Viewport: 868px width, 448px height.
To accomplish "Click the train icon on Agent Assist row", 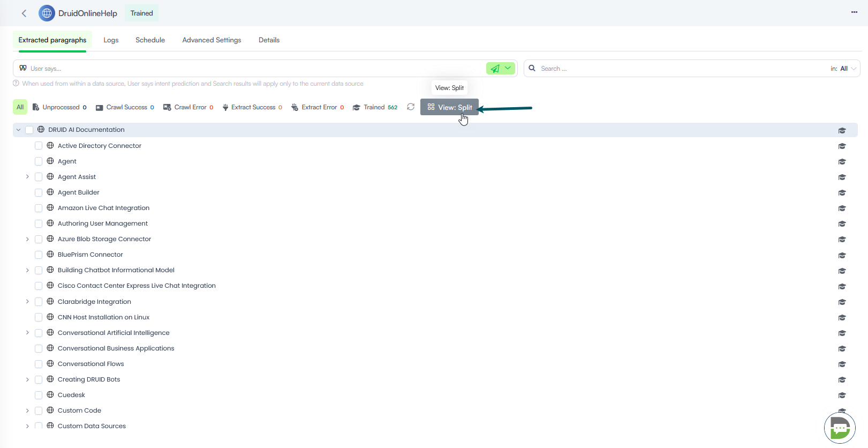I will point(842,177).
